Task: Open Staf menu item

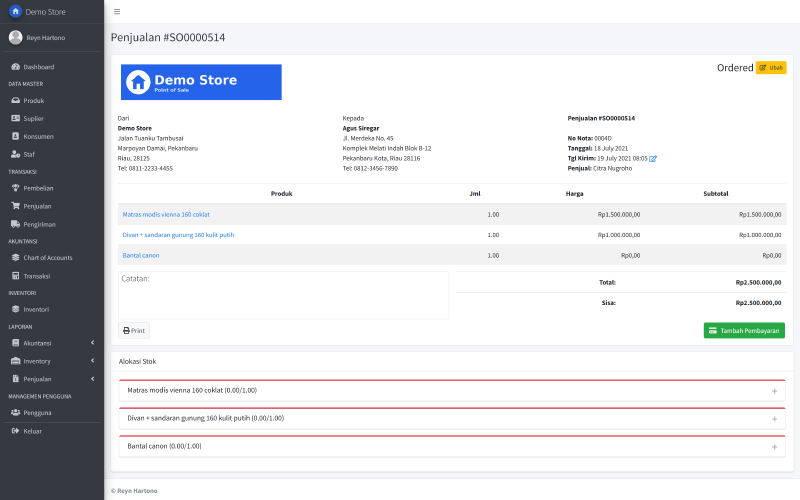Action: pyautogui.click(x=52, y=154)
